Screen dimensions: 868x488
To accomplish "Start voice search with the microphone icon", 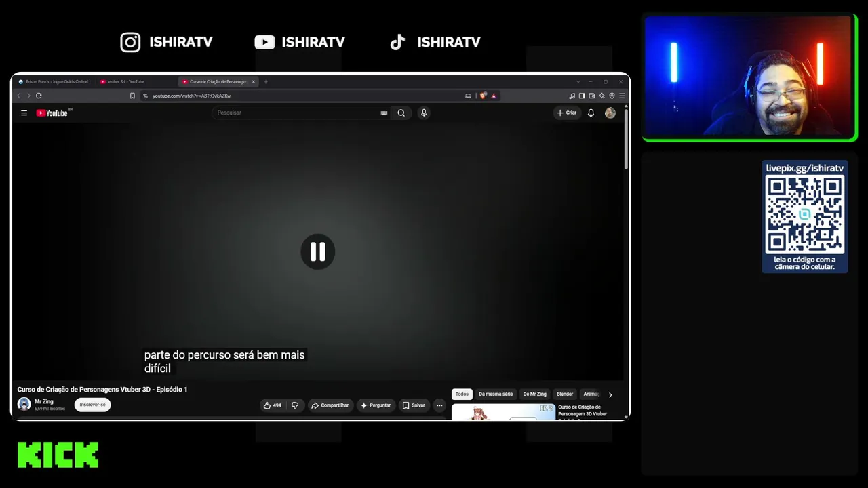I will (424, 113).
